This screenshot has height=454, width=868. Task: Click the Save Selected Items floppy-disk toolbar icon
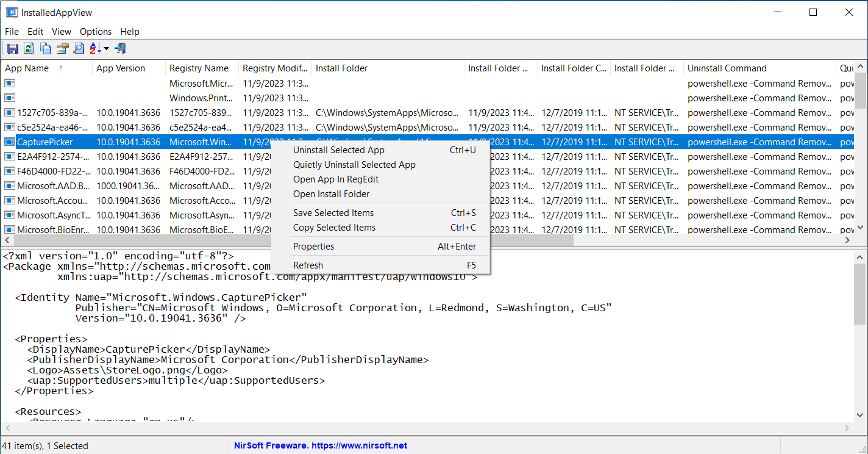click(13, 49)
